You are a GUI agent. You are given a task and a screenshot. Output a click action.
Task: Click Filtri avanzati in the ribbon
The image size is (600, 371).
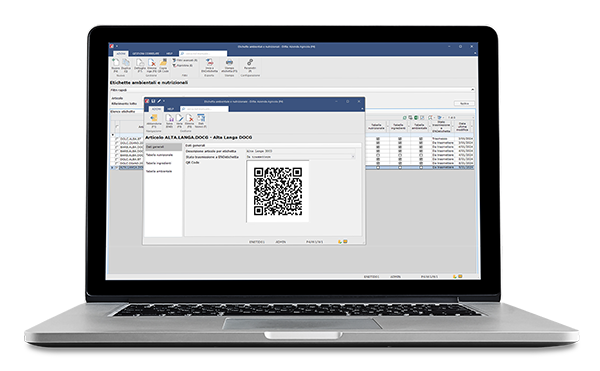click(x=185, y=61)
